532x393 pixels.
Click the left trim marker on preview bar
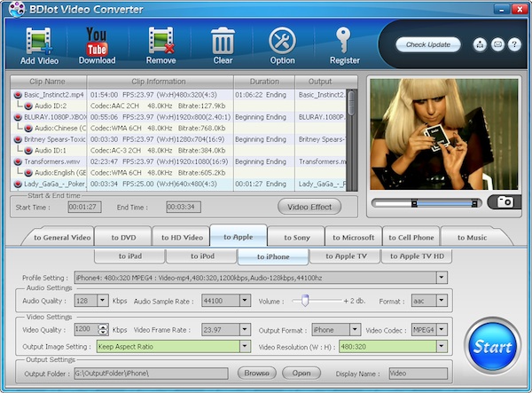414,203
